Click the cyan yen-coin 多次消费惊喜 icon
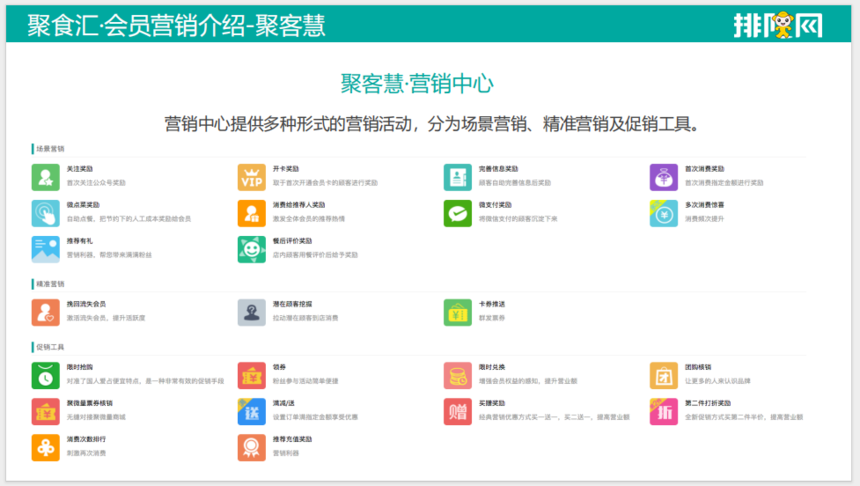The width and height of the screenshot is (860, 486). click(664, 213)
